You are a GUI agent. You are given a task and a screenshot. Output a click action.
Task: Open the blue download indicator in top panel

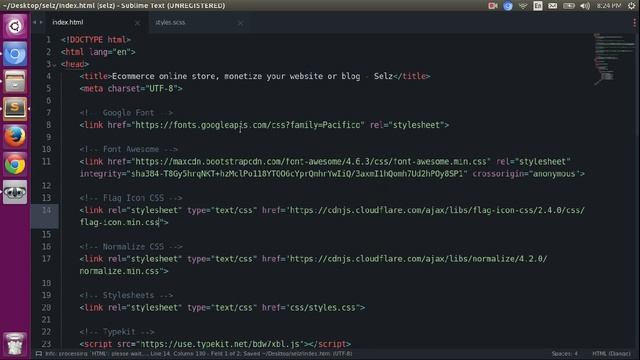pyautogui.click(x=508, y=6)
